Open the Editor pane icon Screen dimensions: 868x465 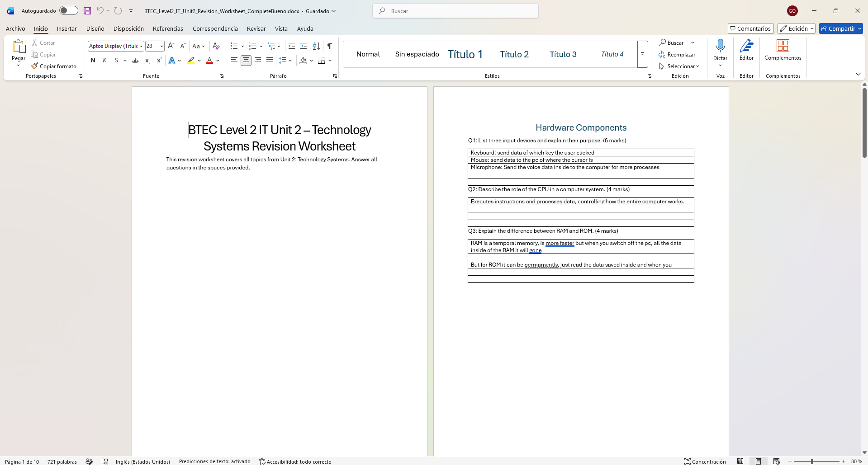coord(746,46)
